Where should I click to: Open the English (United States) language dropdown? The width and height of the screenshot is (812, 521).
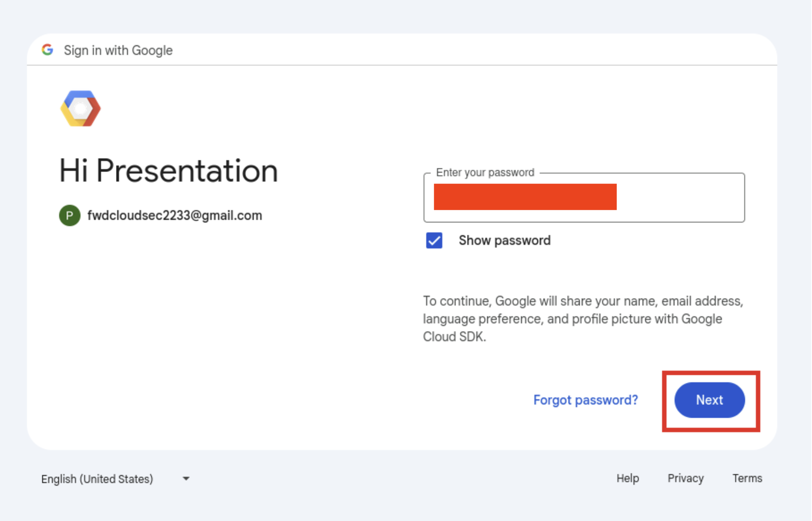coord(97,479)
